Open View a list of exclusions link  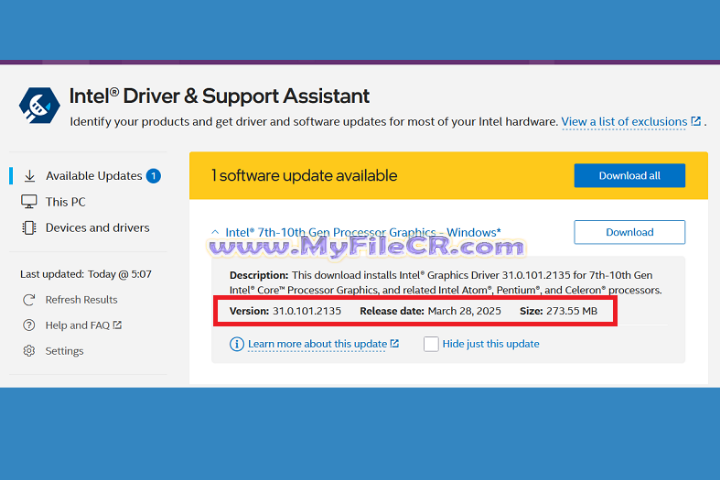point(624,122)
